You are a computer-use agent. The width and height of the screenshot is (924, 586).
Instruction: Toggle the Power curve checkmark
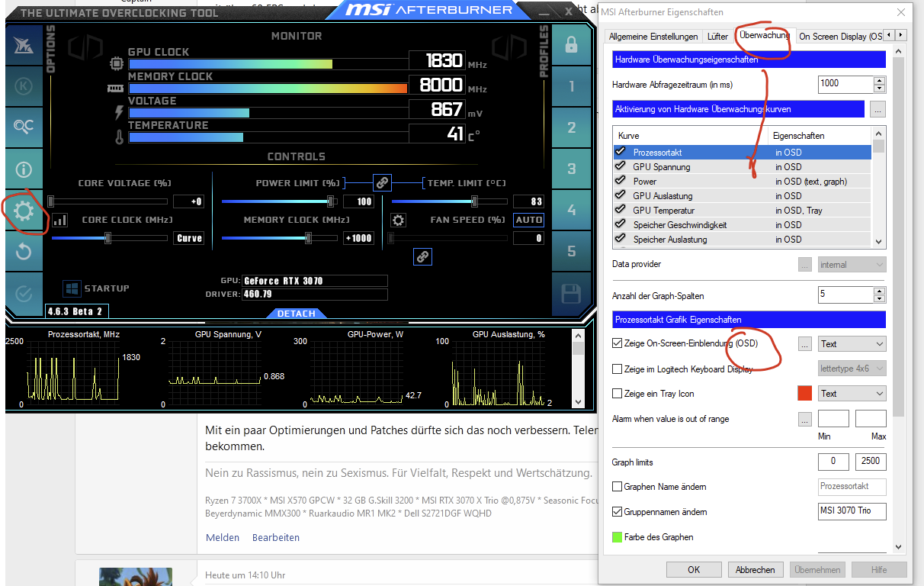(x=621, y=181)
